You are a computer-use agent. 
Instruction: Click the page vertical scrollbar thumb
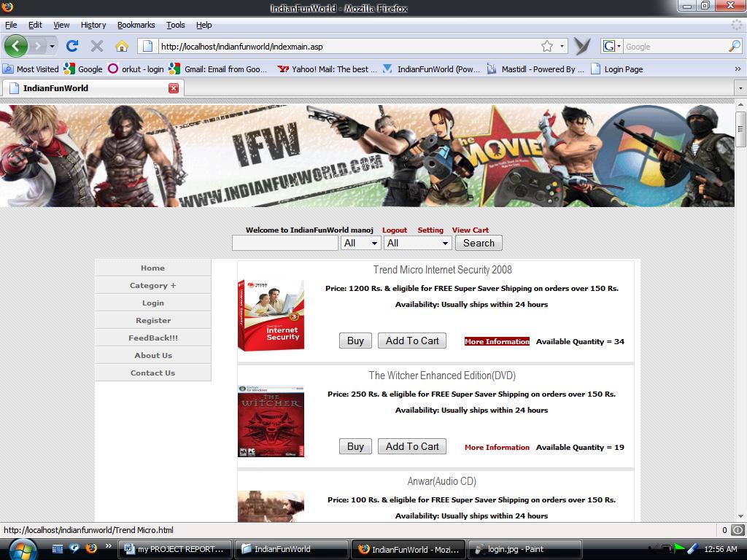point(740,130)
